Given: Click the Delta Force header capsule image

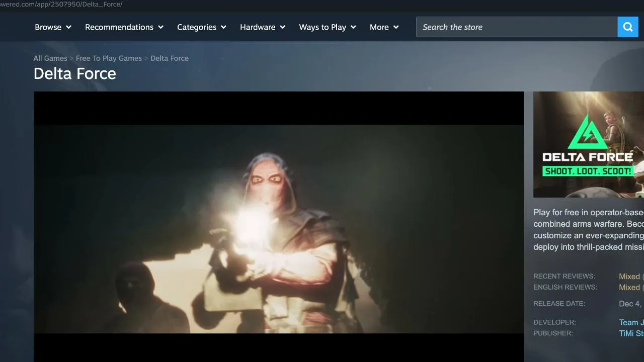Looking at the screenshot, I should (589, 144).
